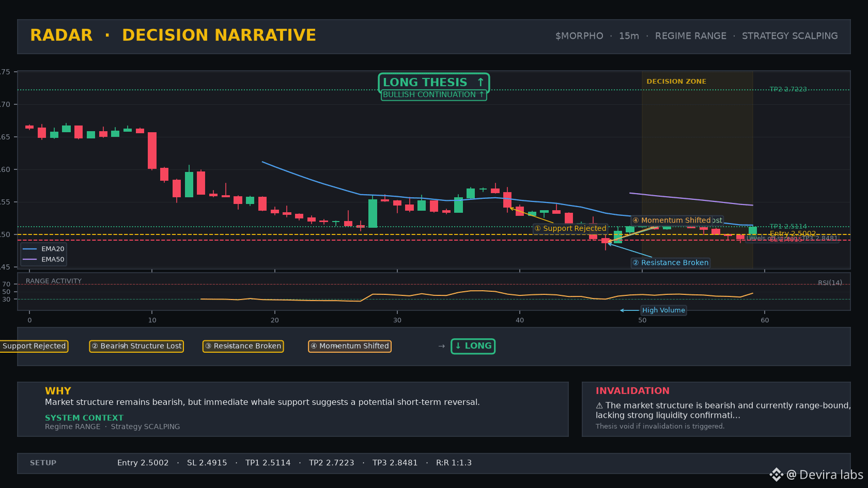The width and height of the screenshot is (868, 488).
Task: Click SL 2.4915 in the setup bar
Action: (x=207, y=463)
